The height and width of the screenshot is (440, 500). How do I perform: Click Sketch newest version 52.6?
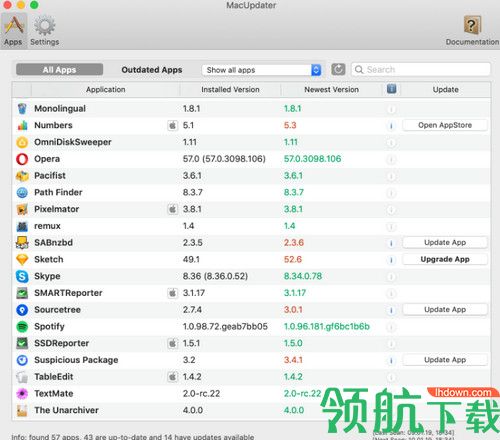tap(293, 259)
